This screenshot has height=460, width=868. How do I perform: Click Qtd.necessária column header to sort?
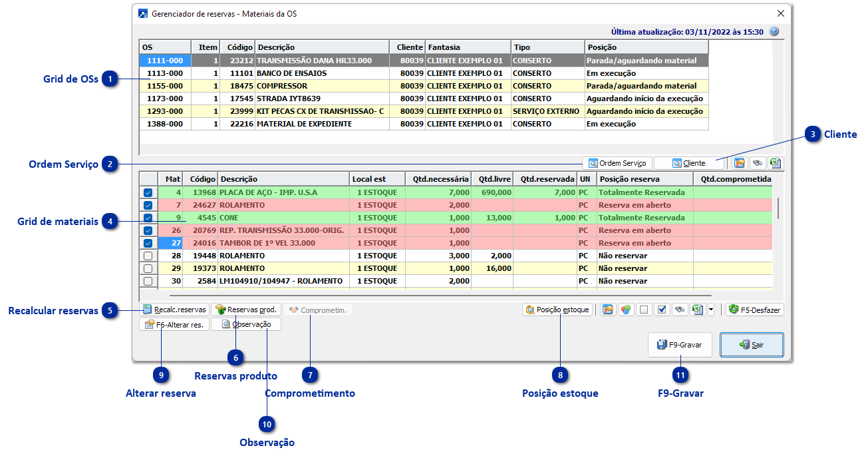coord(438,179)
